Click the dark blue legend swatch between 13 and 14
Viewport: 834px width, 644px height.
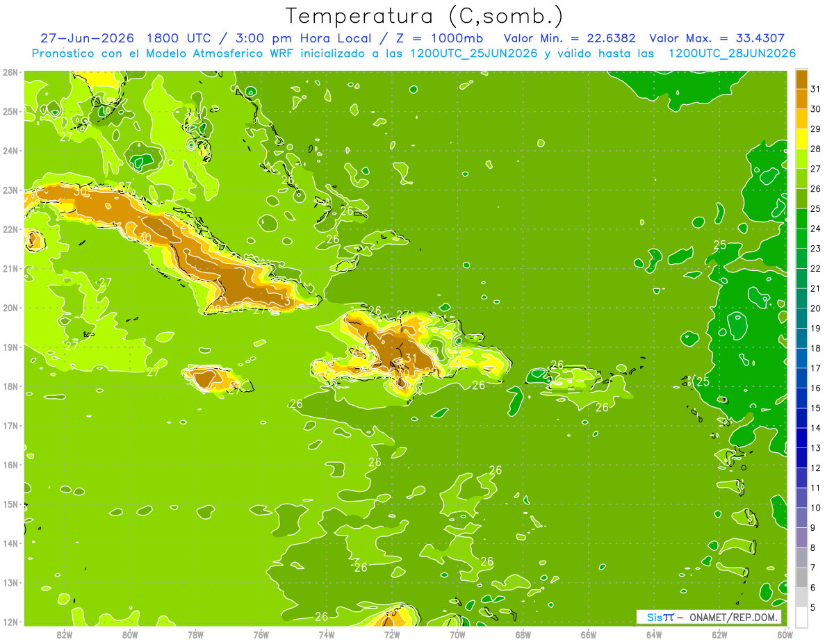801,438
